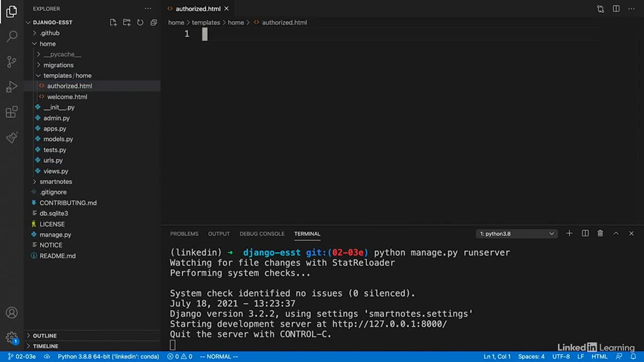Open the Source Control view
This screenshot has width=644, height=362.
point(12,62)
